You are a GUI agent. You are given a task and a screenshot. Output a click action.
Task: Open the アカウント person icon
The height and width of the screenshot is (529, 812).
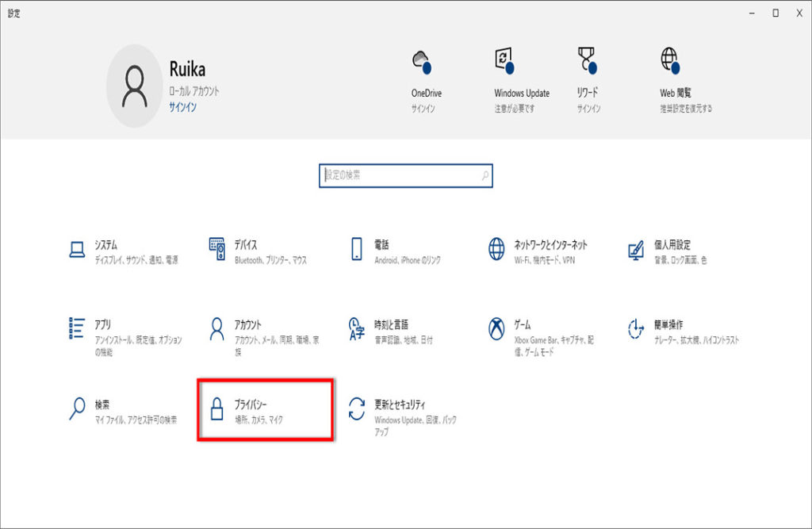click(217, 328)
